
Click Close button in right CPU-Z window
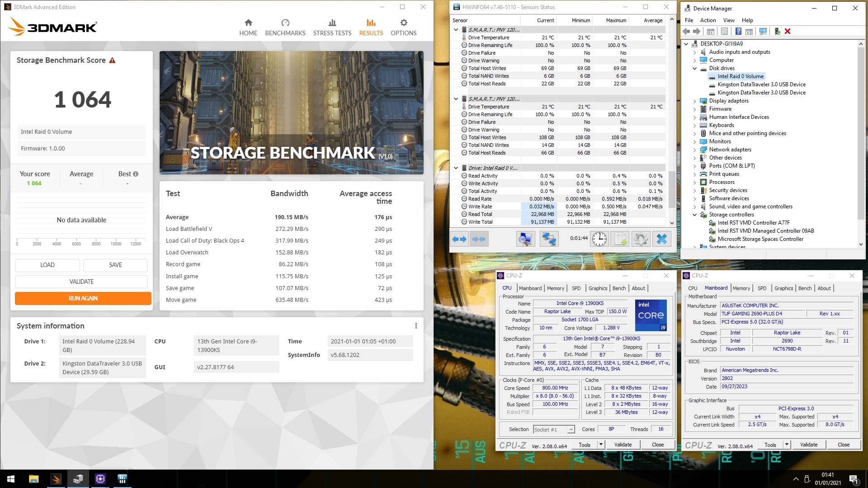click(x=844, y=445)
